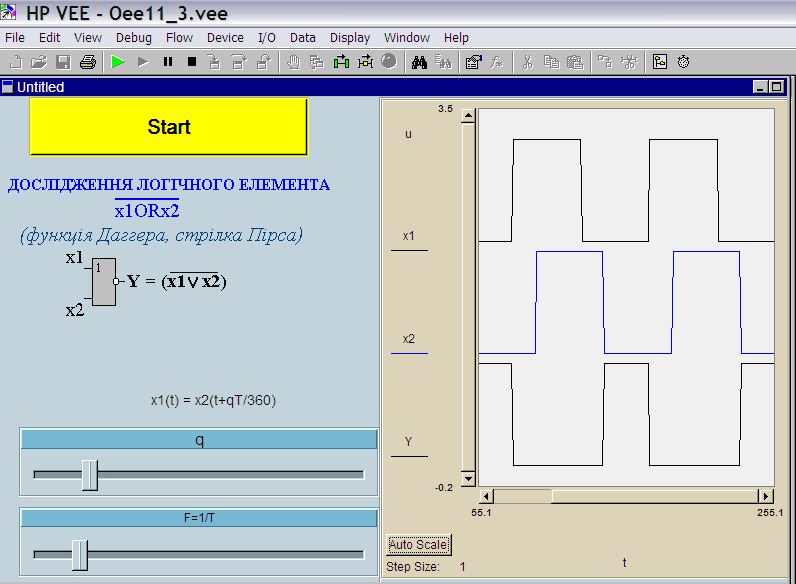Click the gray Resume arrow icon
Viewport: 796px width, 584px height.
[143, 62]
